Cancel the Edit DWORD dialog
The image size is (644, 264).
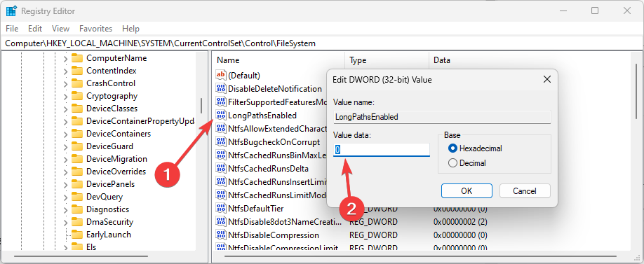tap(525, 190)
